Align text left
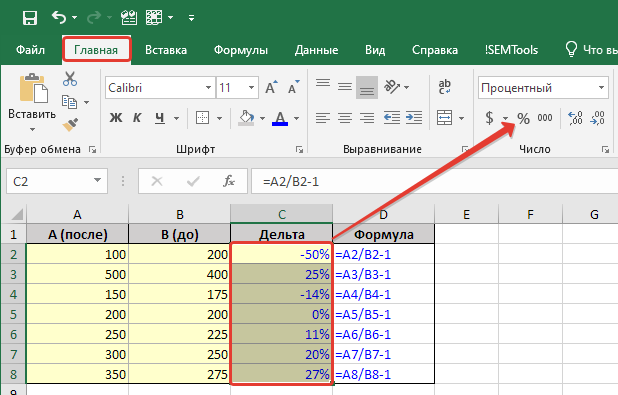Viewport: 618px width, 395px height. 323,117
